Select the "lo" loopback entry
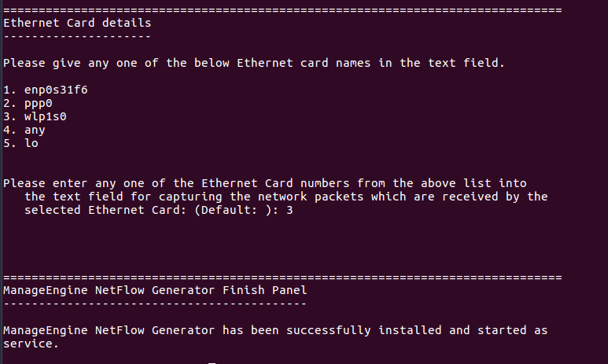Image resolution: width=608 pixels, height=364 pixels. point(31,143)
